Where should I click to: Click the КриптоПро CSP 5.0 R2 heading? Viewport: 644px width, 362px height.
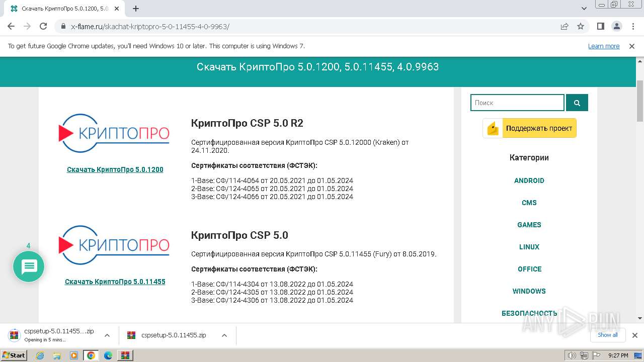pos(247,123)
